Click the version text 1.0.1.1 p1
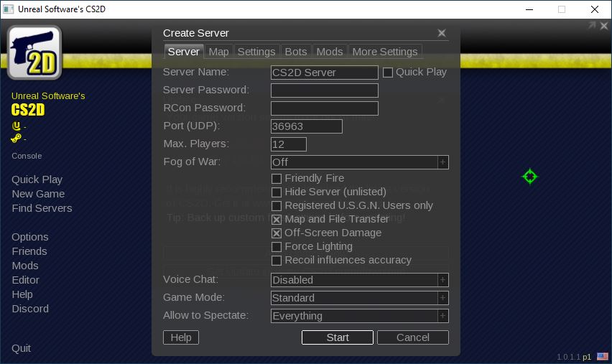This screenshot has height=364, width=612. pos(574,357)
